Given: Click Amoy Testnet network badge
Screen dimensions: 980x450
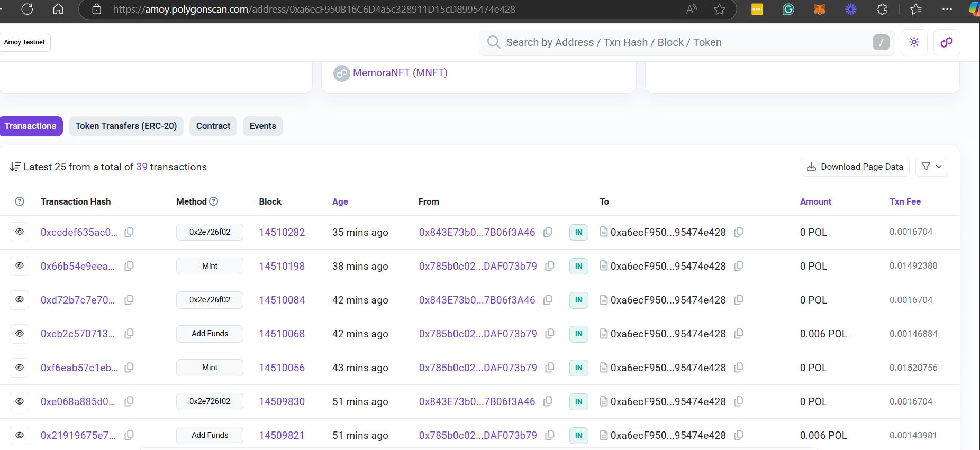Looking at the screenshot, I should click(x=24, y=42).
